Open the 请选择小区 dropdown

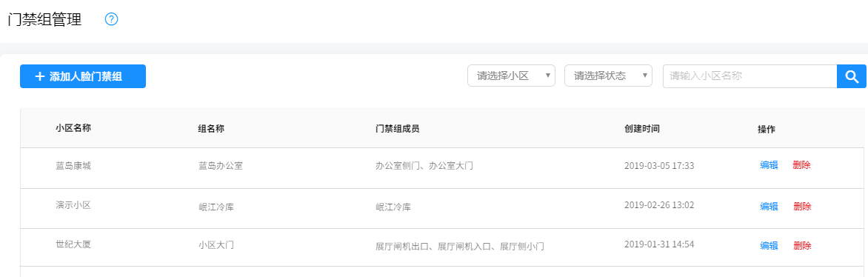click(x=512, y=76)
